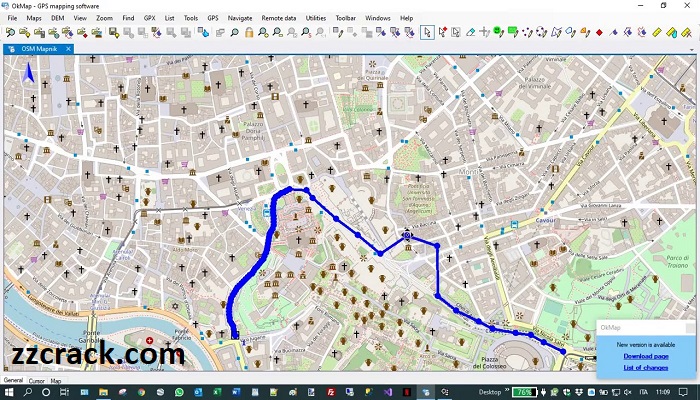This screenshot has height=400, width=700.
Task: Open the File menu
Action: click(x=12, y=18)
